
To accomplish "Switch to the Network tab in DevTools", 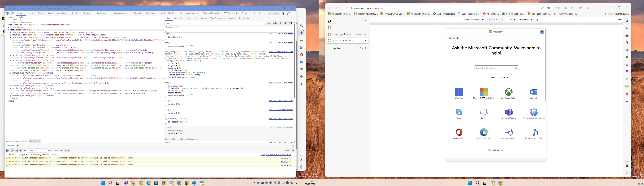I will point(137,13).
